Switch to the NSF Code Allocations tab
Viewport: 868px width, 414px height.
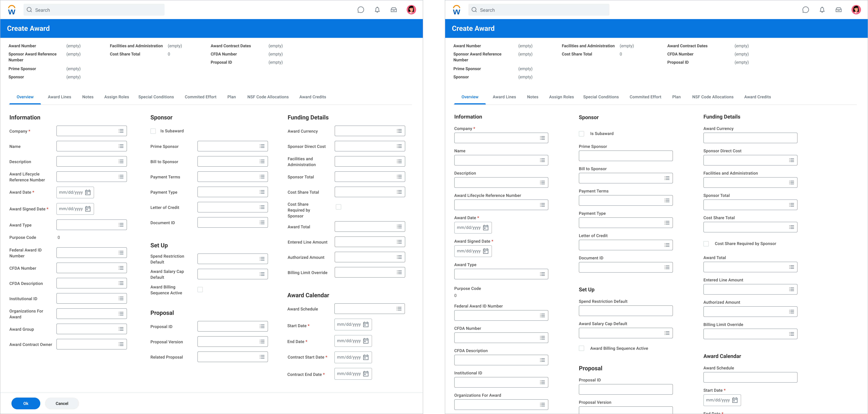pyautogui.click(x=268, y=97)
